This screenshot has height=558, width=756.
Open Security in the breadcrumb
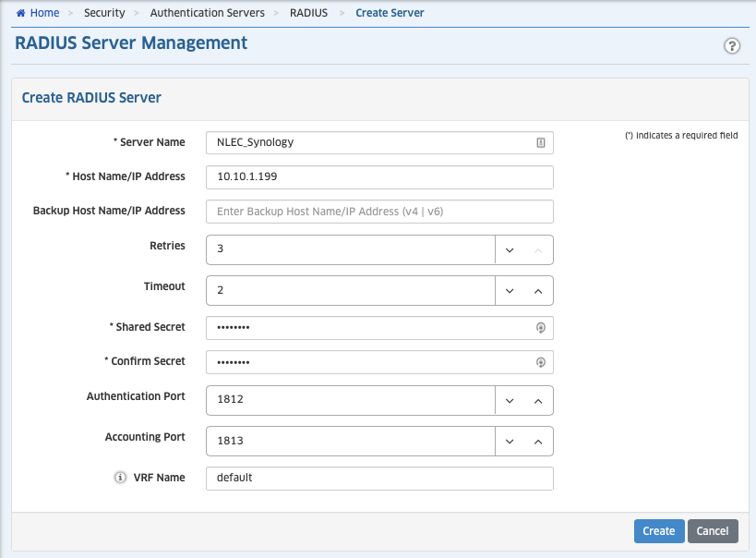[x=103, y=13]
